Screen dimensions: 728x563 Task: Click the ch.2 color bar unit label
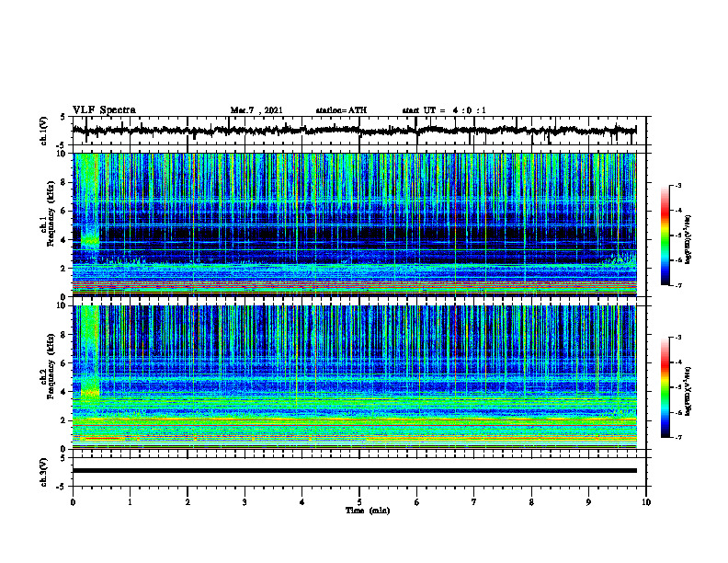(688, 391)
